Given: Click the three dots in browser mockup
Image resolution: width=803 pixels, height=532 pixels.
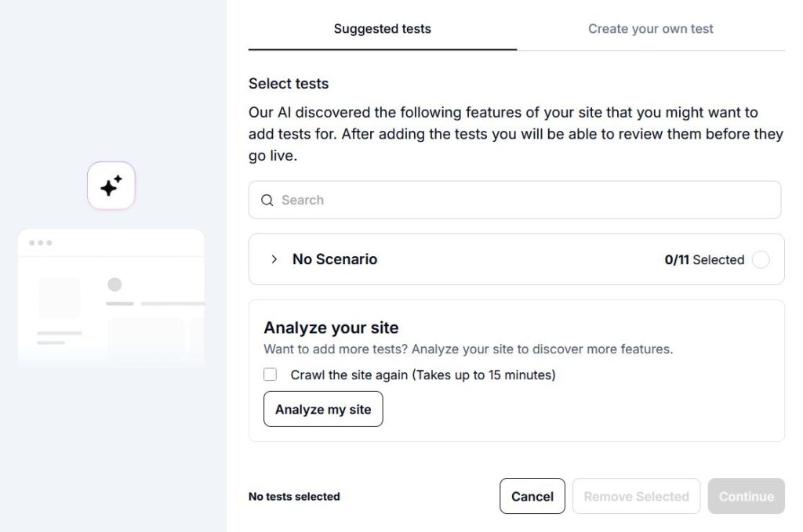Looking at the screenshot, I should click(x=40, y=243).
